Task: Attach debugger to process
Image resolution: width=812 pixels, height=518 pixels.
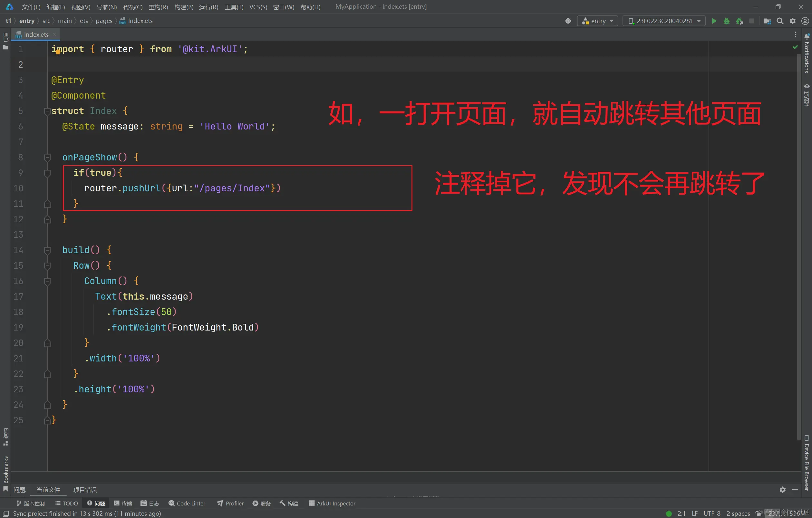Action: coord(739,21)
